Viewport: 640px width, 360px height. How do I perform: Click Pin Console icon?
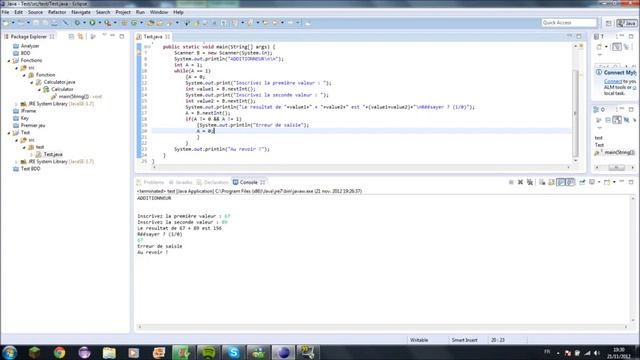click(582, 182)
